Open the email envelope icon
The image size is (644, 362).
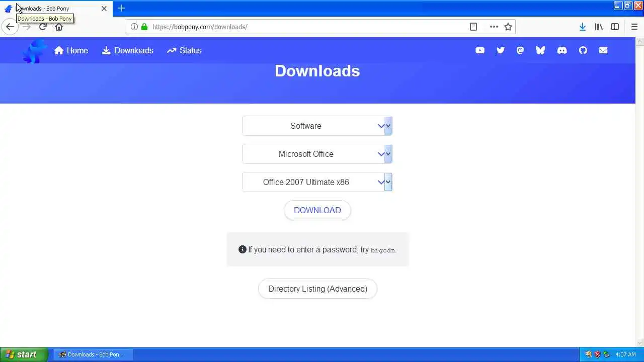tap(603, 50)
